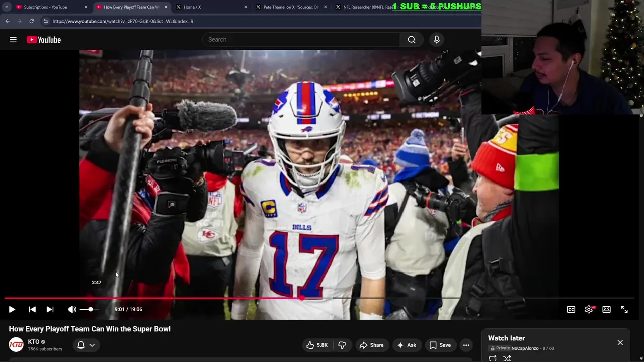Open the KTO channel name link

(34, 342)
